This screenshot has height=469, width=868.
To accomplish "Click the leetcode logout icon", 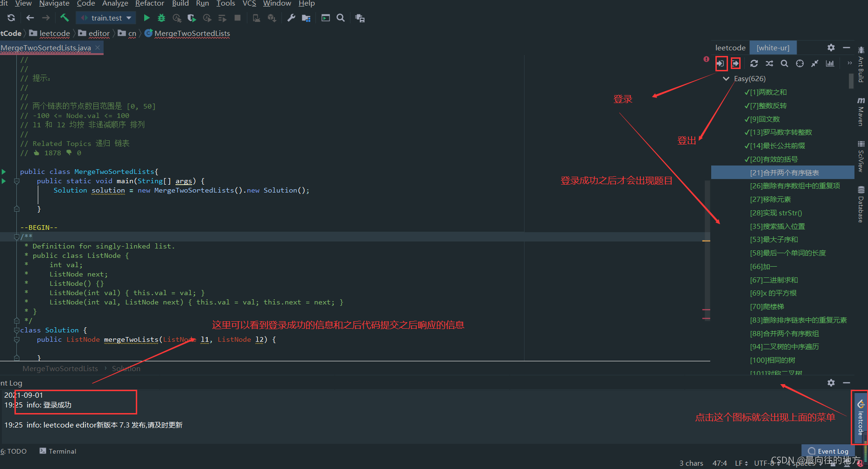I will [736, 63].
